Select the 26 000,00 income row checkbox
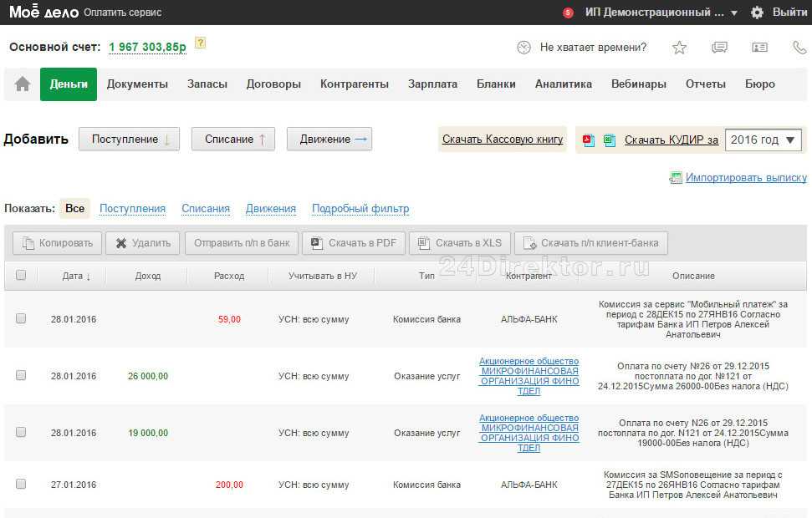The height and width of the screenshot is (518, 812). click(x=21, y=376)
